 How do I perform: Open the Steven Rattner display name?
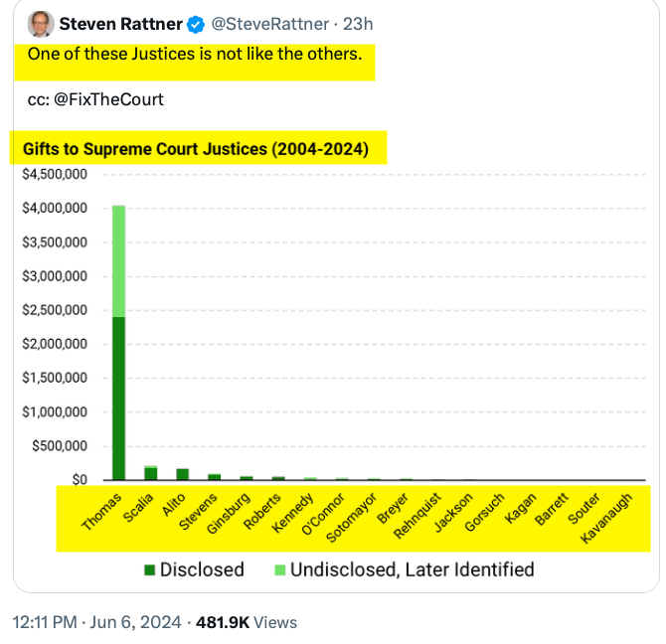click(121, 24)
